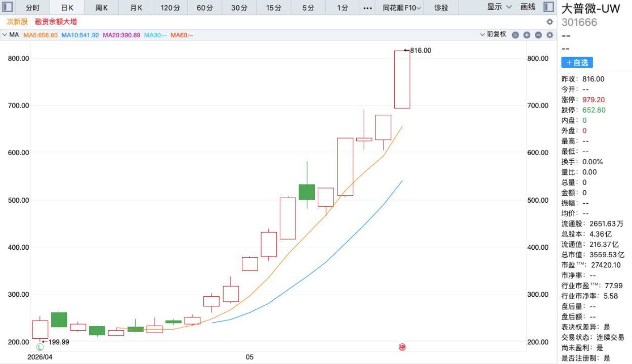The height and width of the screenshot is (364, 632).
Task: Zoom out with the minus circle icon
Action: click(538, 35)
